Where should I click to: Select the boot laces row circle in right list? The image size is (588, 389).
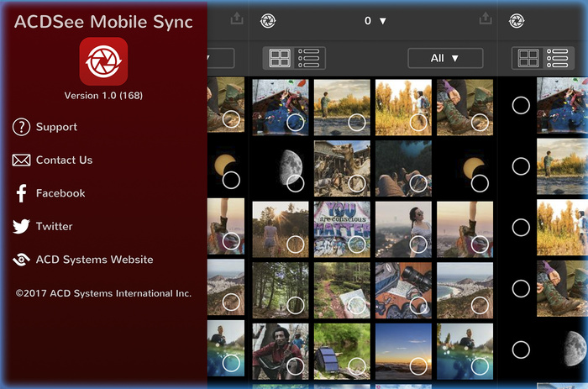(521, 288)
